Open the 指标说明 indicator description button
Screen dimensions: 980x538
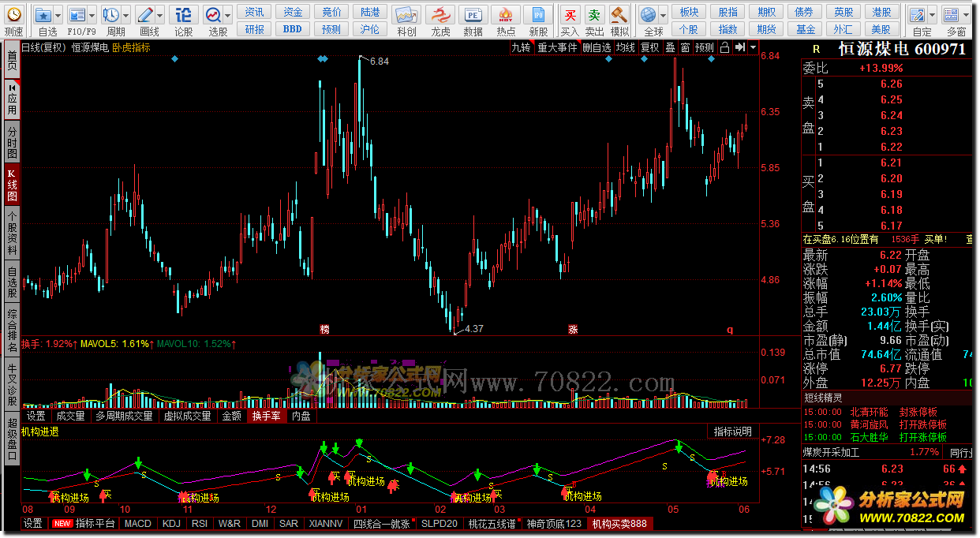click(x=733, y=432)
